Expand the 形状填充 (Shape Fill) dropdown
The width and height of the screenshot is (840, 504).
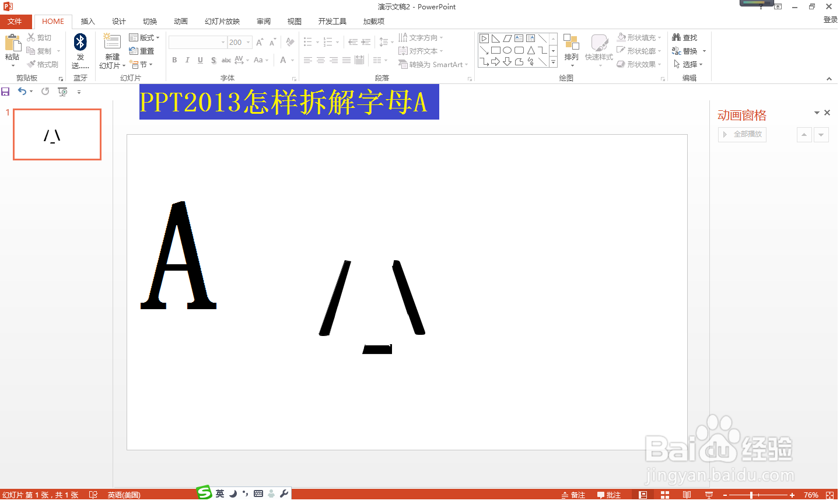click(659, 37)
